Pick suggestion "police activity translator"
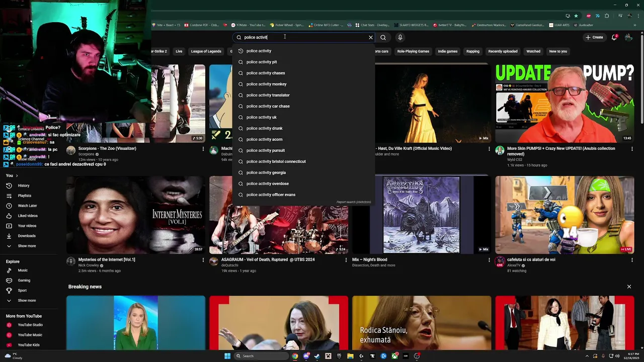 304,95
